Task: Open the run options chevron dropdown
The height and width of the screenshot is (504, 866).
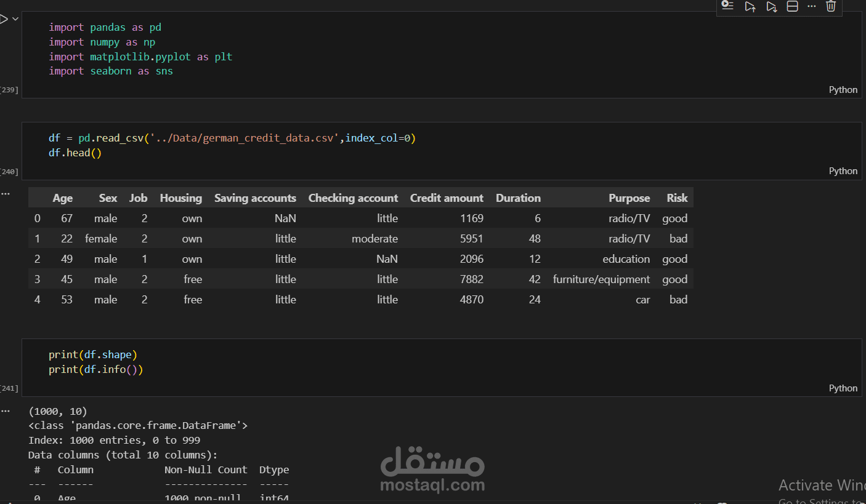Action: pos(15,18)
